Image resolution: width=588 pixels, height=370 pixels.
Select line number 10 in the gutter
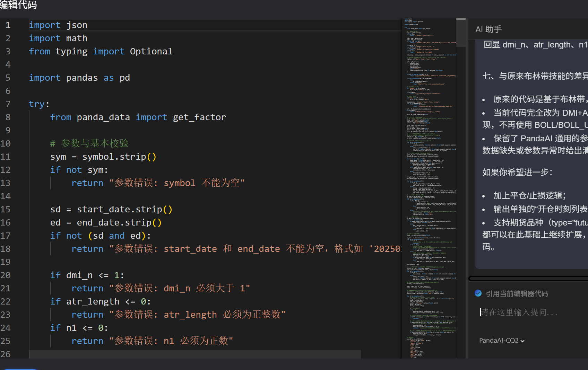point(6,143)
